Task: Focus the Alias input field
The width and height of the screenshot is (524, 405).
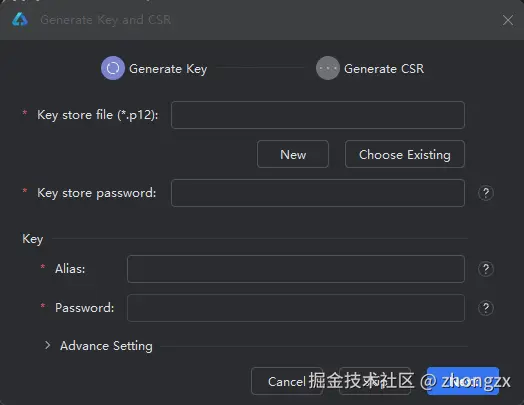Action: point(296,269)
